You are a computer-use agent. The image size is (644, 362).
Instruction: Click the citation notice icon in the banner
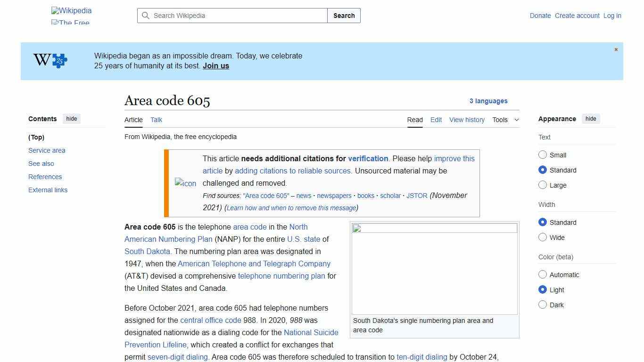185,183
